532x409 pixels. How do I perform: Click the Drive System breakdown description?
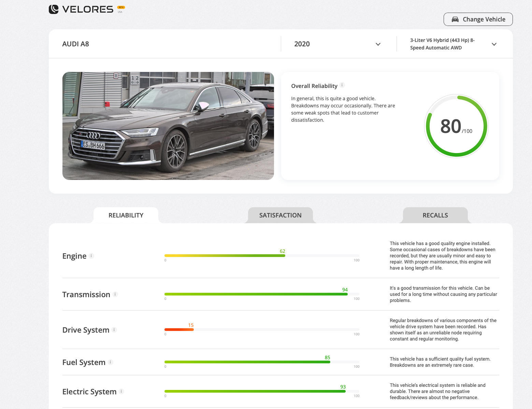tap(443, 330)
